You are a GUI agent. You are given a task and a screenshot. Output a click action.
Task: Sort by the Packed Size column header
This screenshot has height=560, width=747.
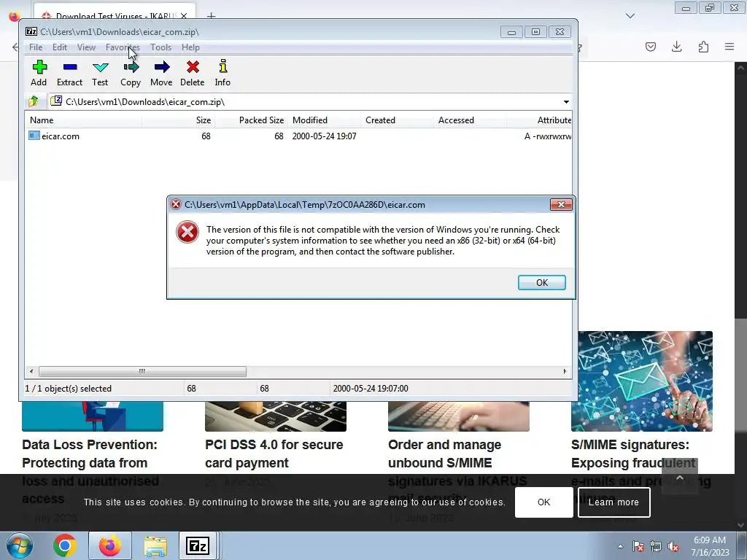click(252, 120)
